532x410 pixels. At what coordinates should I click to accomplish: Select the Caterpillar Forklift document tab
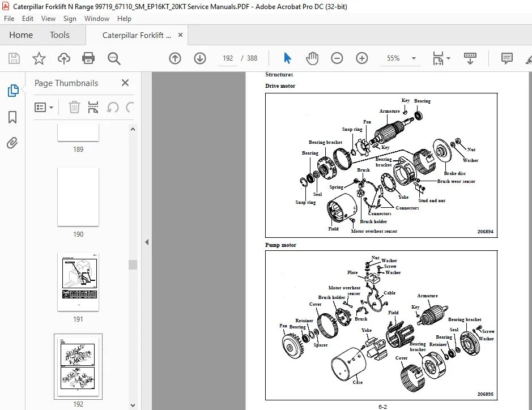click(137, 35)
